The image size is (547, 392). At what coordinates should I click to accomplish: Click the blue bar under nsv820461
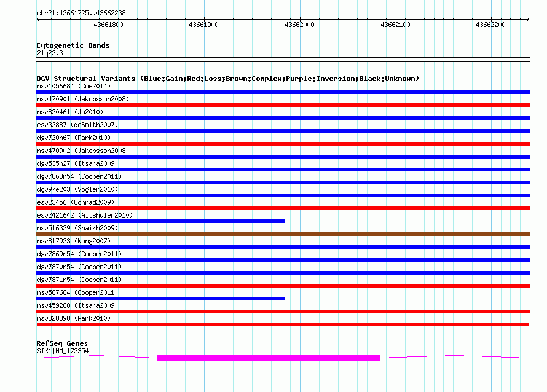(283, 118)
